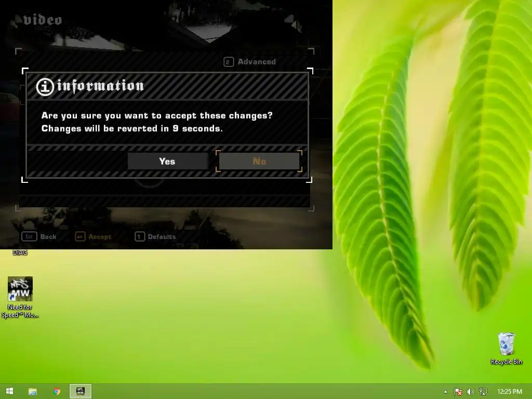The height and width of the screenshot is (399, 532).
Task: Click the 'Are you sure' question text
Action: tap(157, 116)
